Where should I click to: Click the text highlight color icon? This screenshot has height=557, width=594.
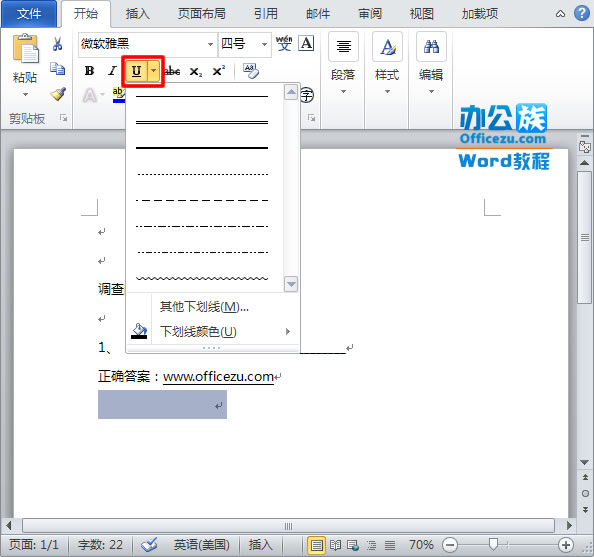coord(118,95)
